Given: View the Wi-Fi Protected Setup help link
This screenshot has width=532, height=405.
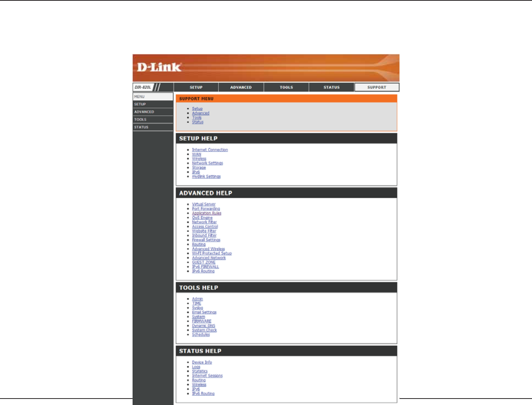Looking at the screenshot, I should [212, 254].
